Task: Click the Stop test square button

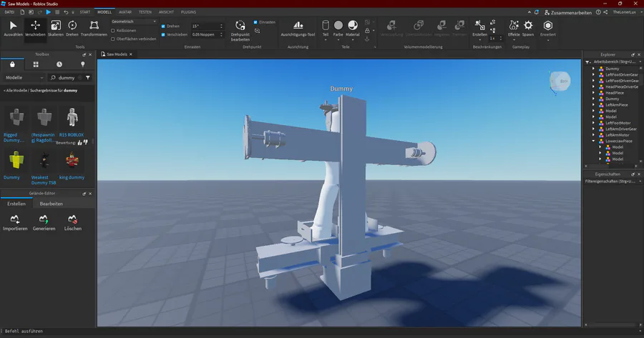Action: coord(57,12)
